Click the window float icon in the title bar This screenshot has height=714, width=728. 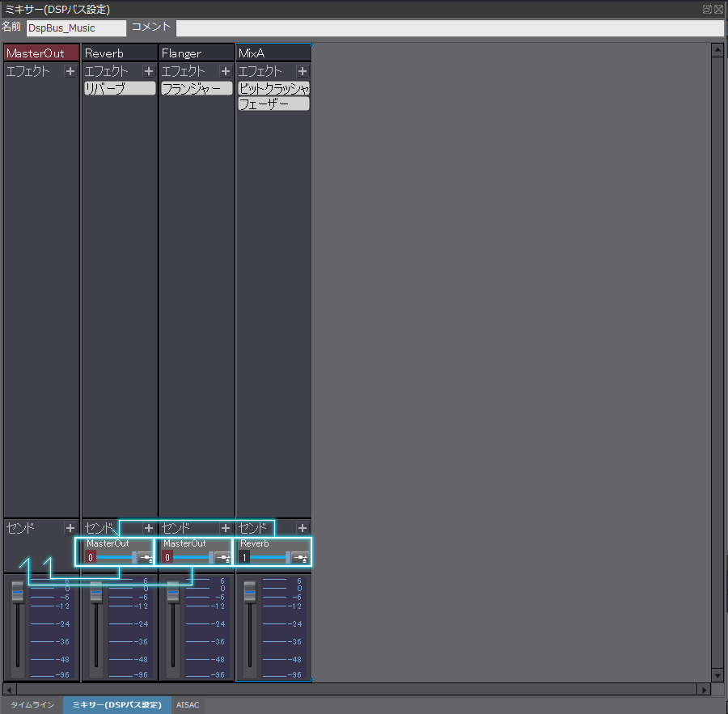point(707,9)
